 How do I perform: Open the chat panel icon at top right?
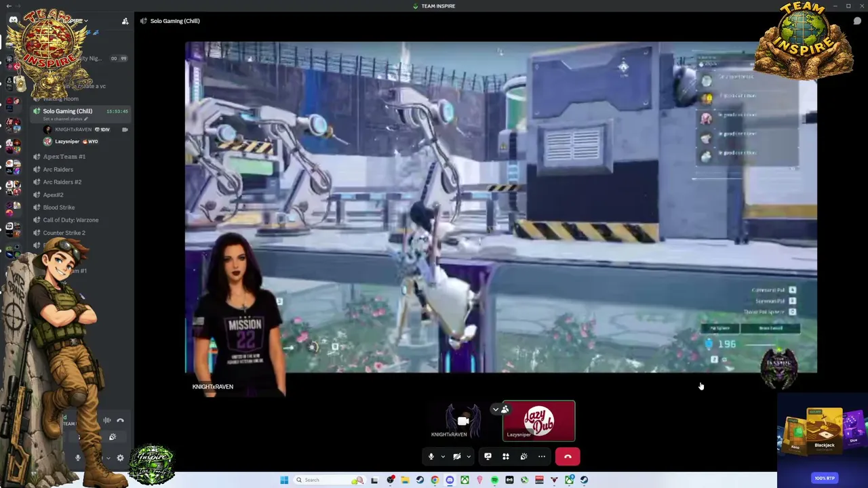[857, 21]
